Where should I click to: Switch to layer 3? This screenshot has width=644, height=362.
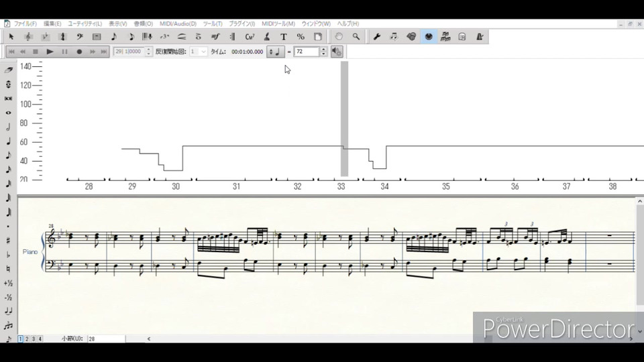pos(34,339)
